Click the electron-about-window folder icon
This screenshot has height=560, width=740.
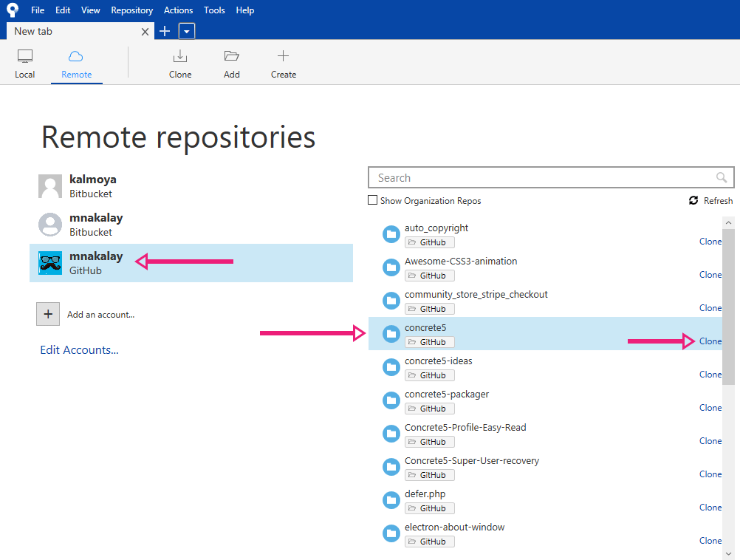tap(391, 533)
